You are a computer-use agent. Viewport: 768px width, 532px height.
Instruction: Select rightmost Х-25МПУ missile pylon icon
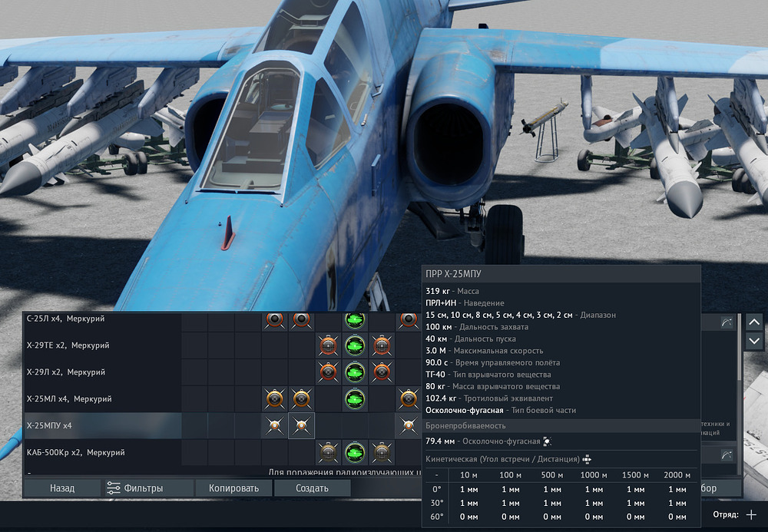pos(408,426)
